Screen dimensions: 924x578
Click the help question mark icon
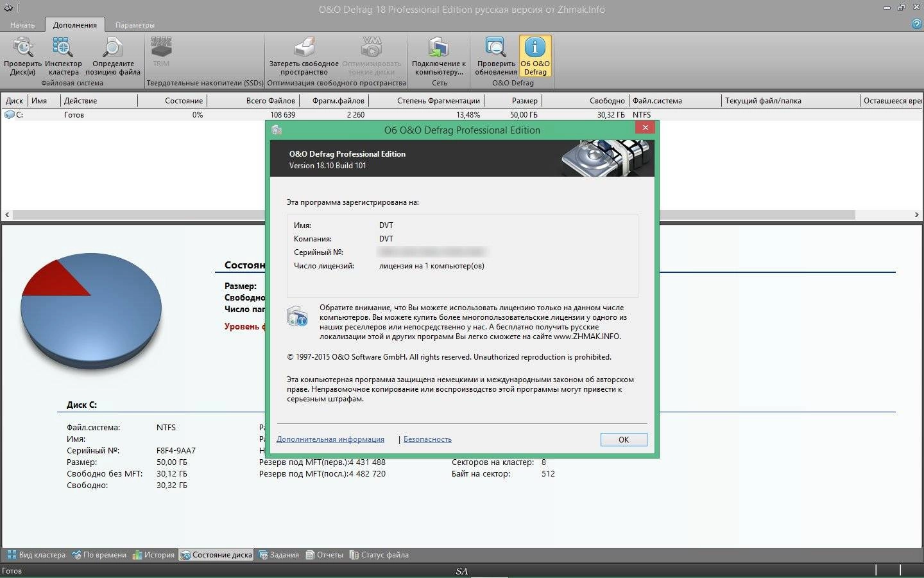click(916, 24)
